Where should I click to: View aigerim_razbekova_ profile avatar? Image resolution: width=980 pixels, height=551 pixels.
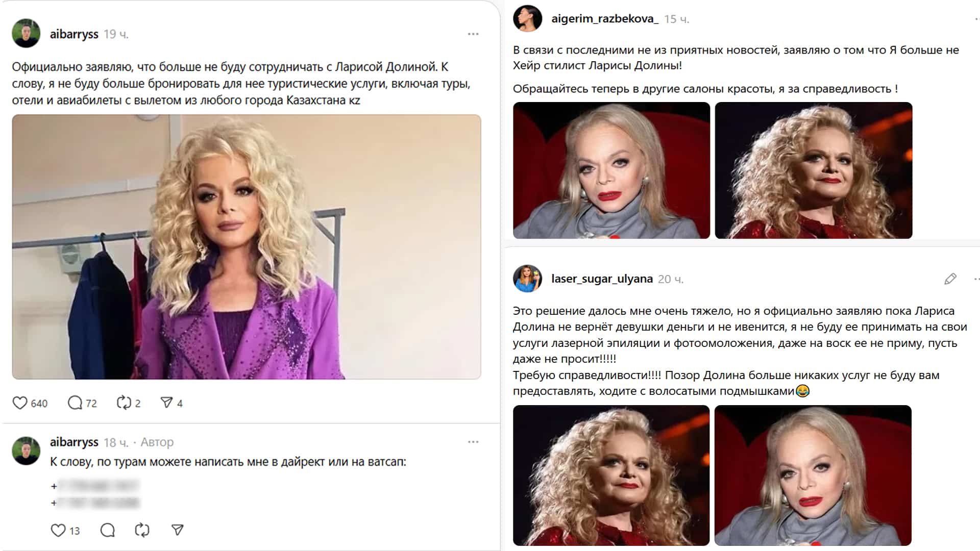pos(527,18)
